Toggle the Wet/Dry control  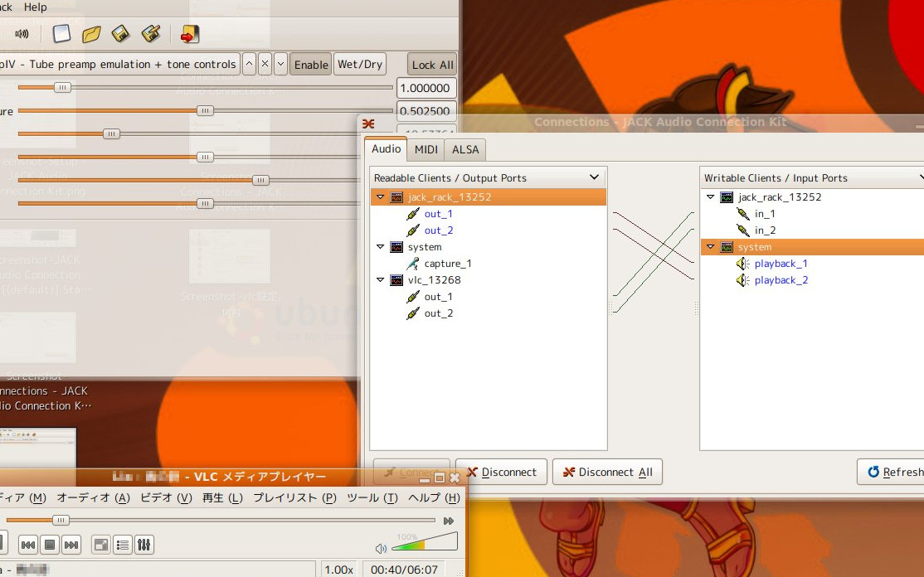(x=359, y=64)
